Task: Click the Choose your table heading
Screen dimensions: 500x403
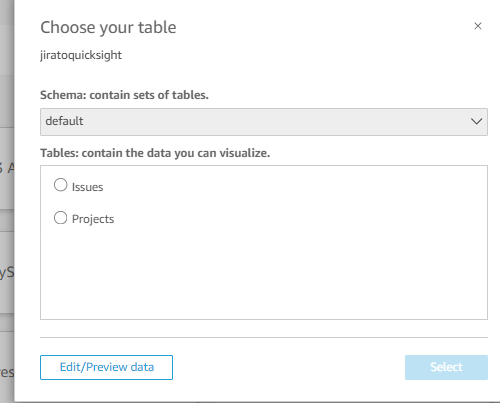Action: pyautogui.click(x=108, y=27)
